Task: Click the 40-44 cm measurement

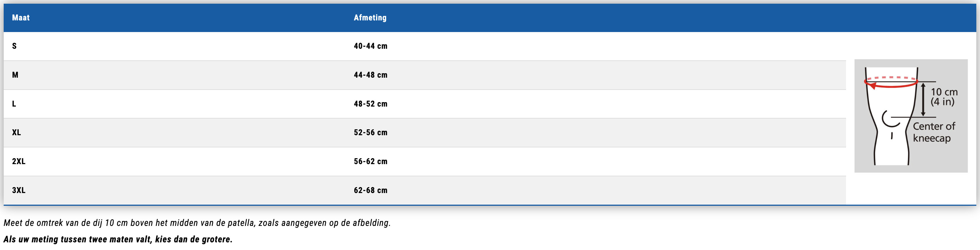Action: pos(370,46)
